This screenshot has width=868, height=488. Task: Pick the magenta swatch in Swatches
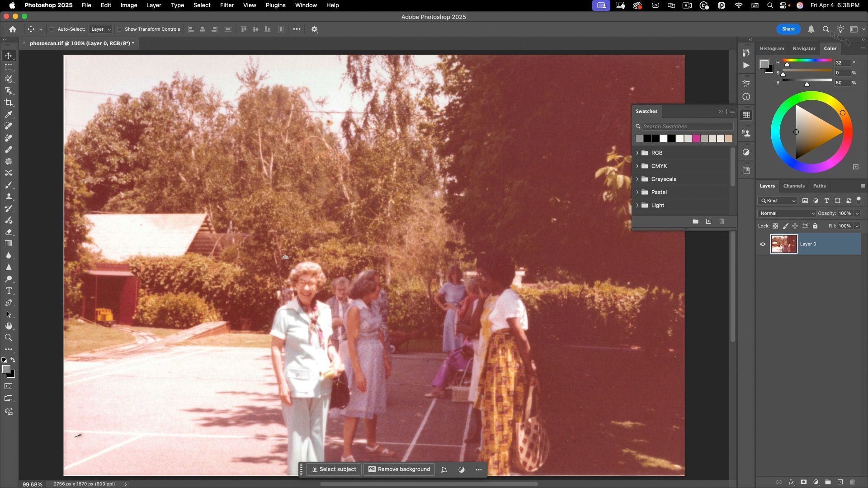tap(696, 139)
